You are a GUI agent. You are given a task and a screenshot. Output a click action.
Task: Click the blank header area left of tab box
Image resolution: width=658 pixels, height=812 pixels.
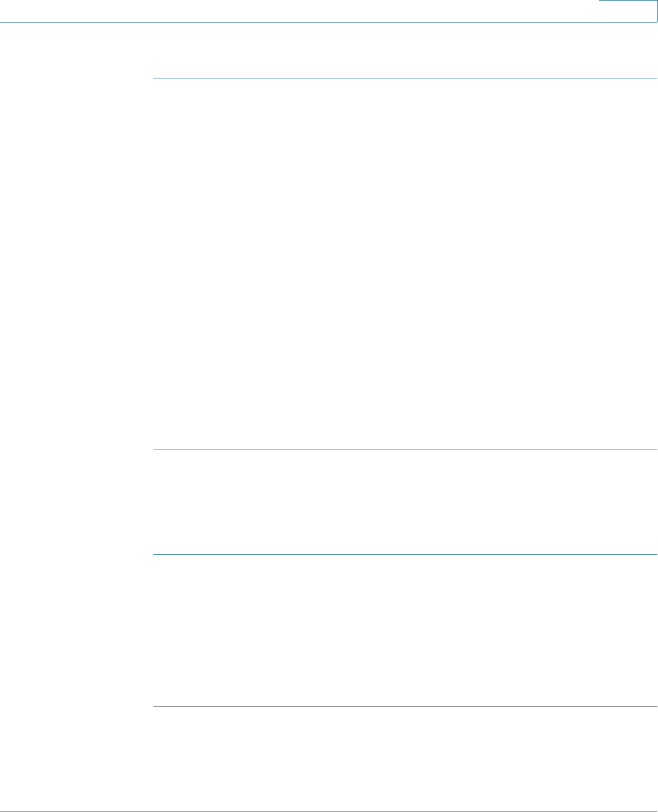(x=299, y=11)
